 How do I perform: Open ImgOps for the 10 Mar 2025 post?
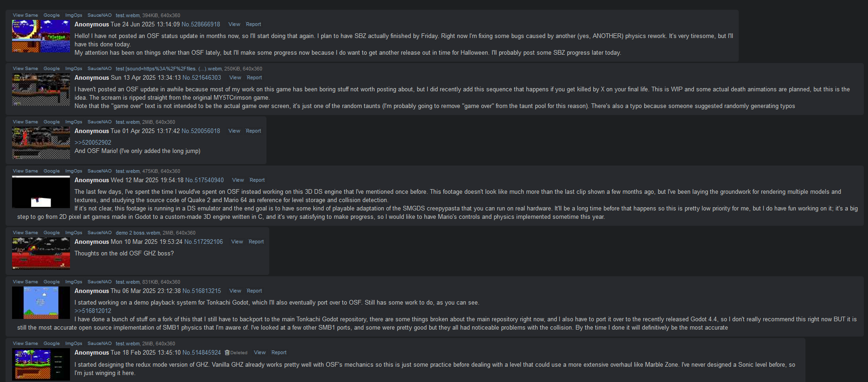coord(74,233)
